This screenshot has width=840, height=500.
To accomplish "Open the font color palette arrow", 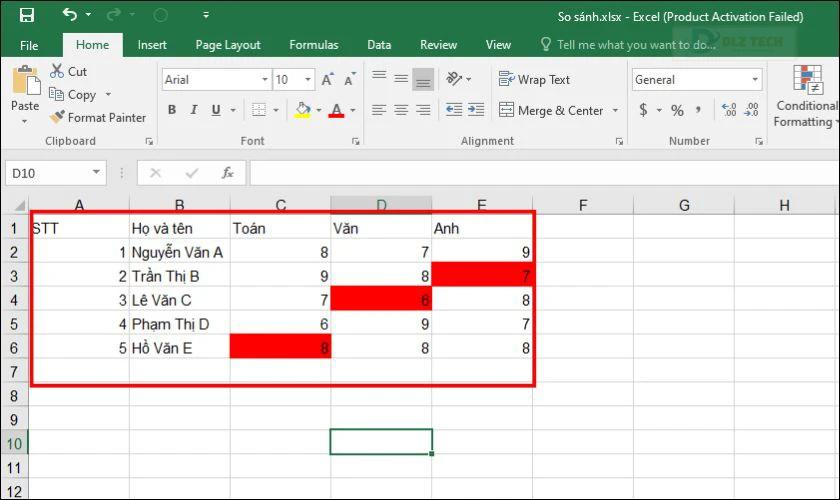I will tap(353, 110).
